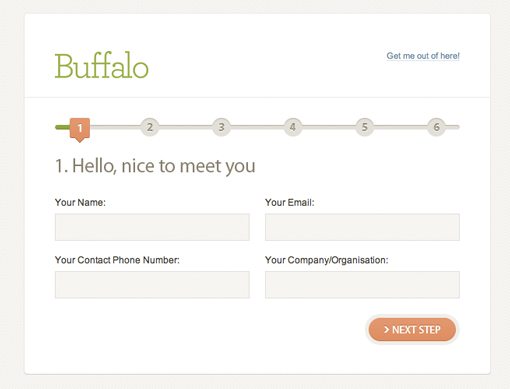510x389 pixels.
Task: Click the green progress bar start segment
Action: (x=62, y=127)
